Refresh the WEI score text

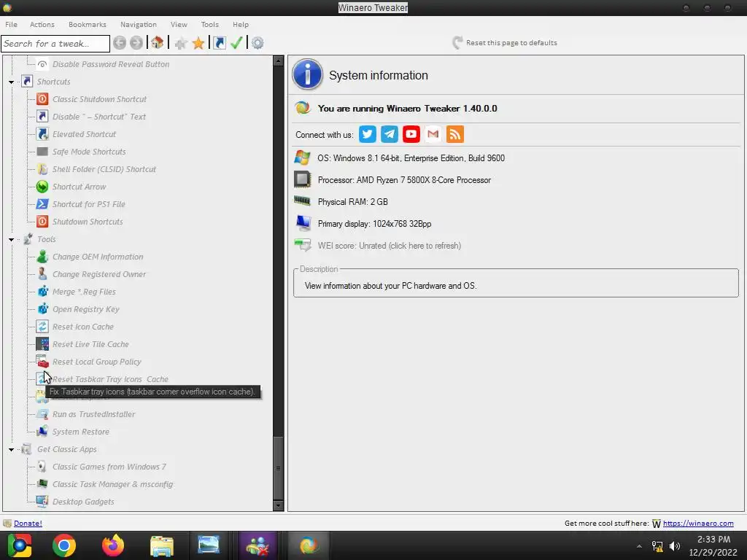coord(390,246)
